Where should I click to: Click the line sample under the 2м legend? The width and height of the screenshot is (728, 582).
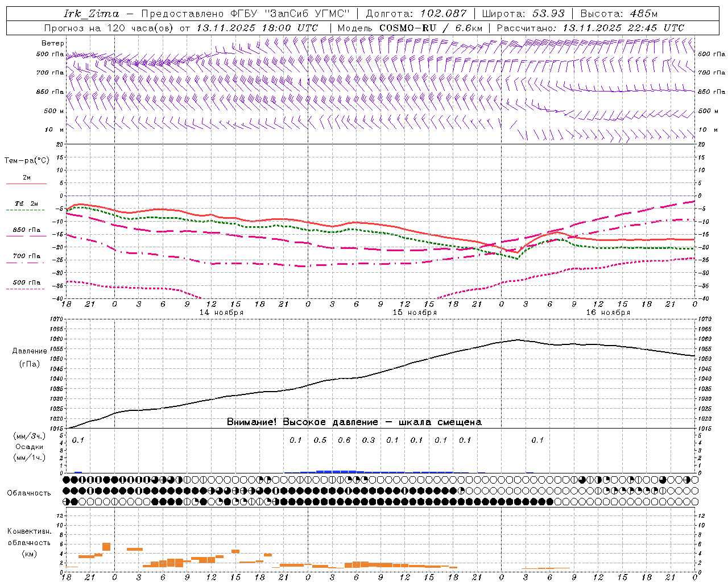point(26,184)
